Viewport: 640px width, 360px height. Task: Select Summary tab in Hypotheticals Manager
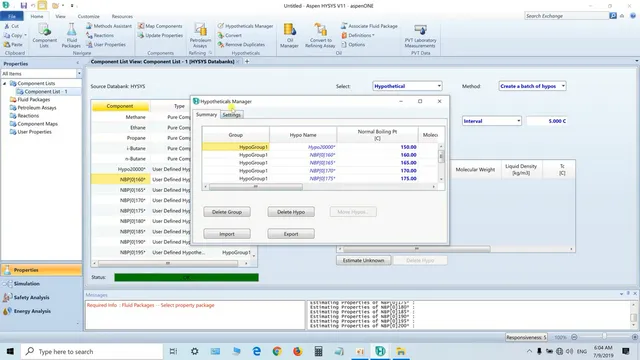206,115
